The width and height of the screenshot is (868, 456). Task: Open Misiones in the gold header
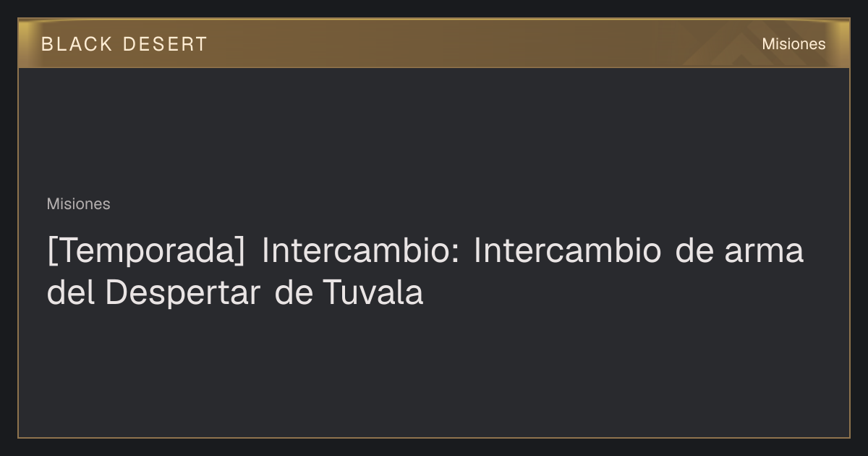pyautogui.click(x=793, y=44)
